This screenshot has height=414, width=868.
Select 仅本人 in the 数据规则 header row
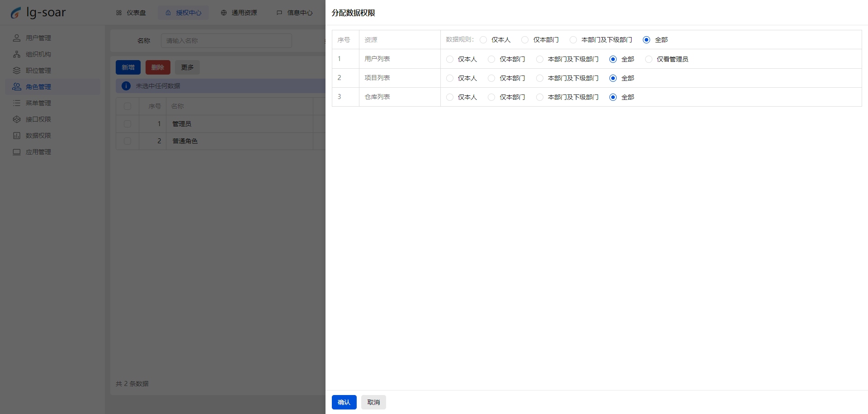(483, 40)
